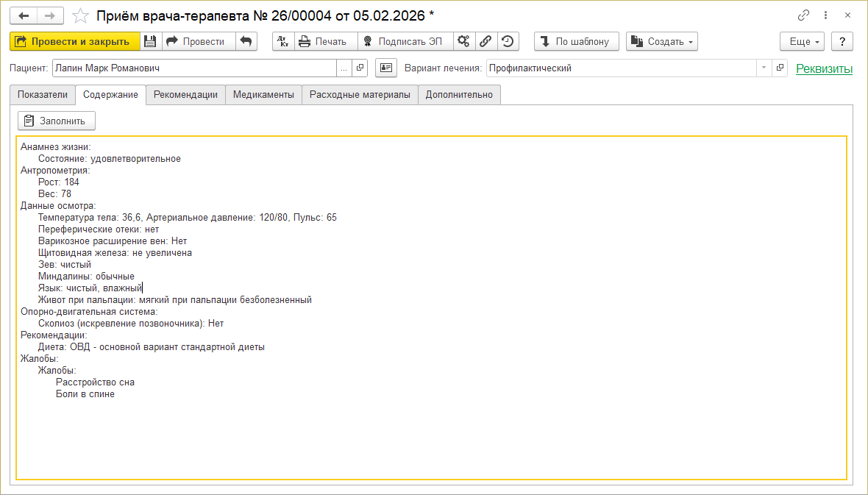
Task: Click the line 'Переферические отеки: нет'
Action: pos(99,229)
